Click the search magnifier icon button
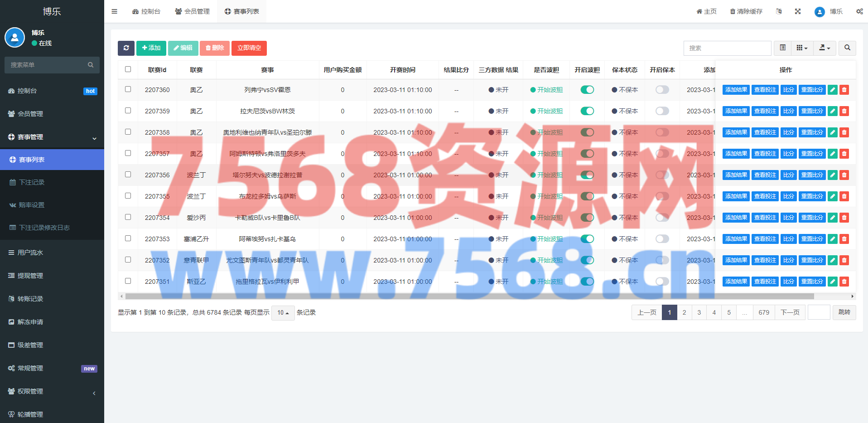 click(x=847, y=48)
